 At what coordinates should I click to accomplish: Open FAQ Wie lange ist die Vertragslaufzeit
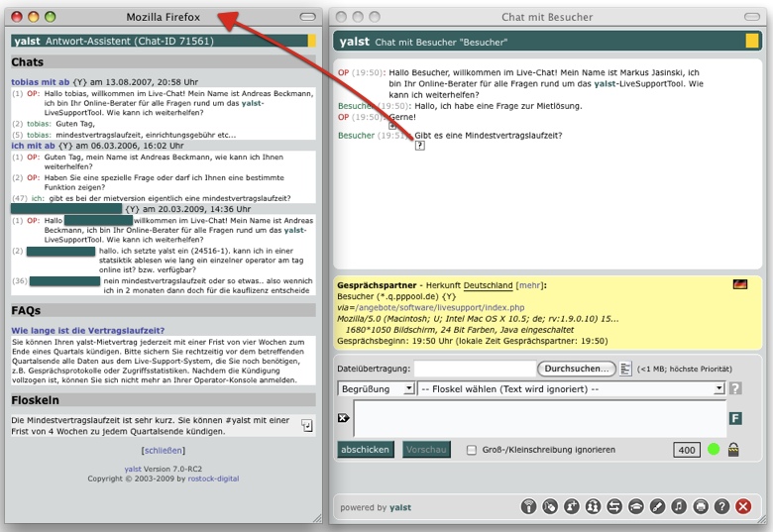(x=88, y=331)
